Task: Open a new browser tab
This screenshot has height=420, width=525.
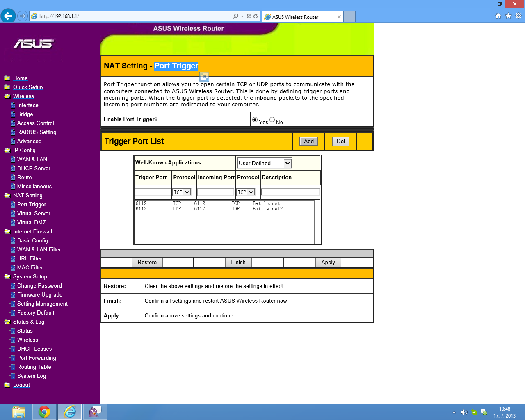Action: point(349,17)
